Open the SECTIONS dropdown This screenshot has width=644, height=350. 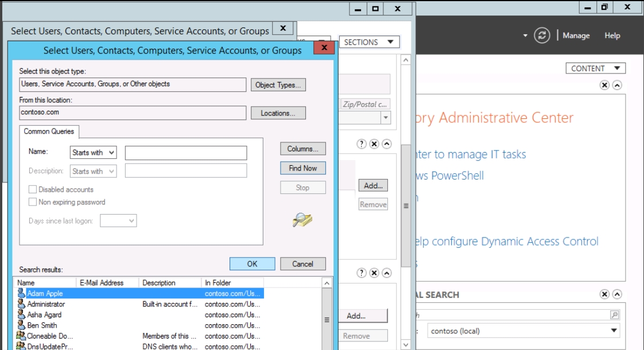click(x=368, y=42)
